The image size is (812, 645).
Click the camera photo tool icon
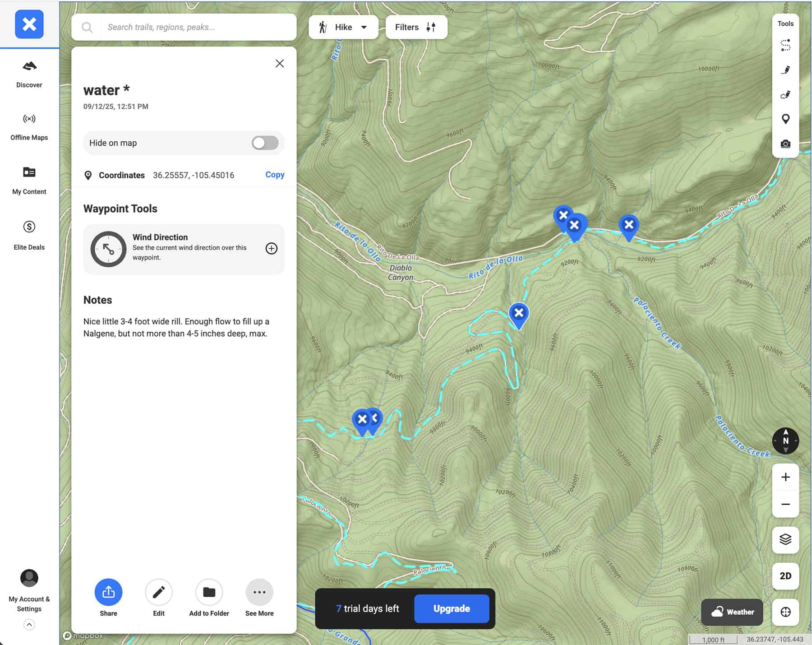tap(785, 144)
